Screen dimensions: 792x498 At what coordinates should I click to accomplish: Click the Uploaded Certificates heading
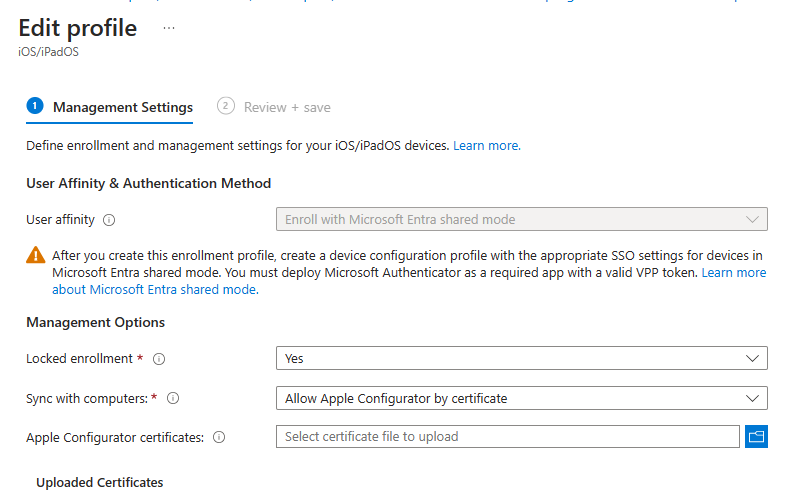100,482
